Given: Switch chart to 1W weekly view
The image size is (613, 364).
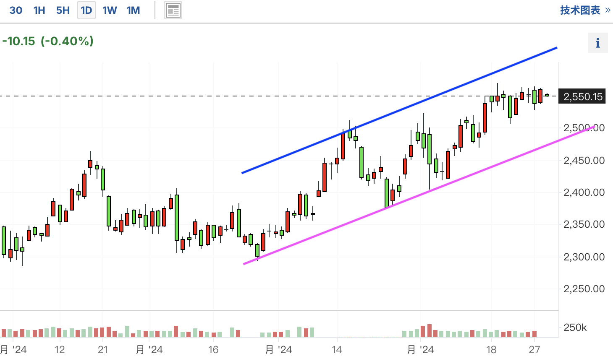Looking at the screenshot, I should (110, 10).
